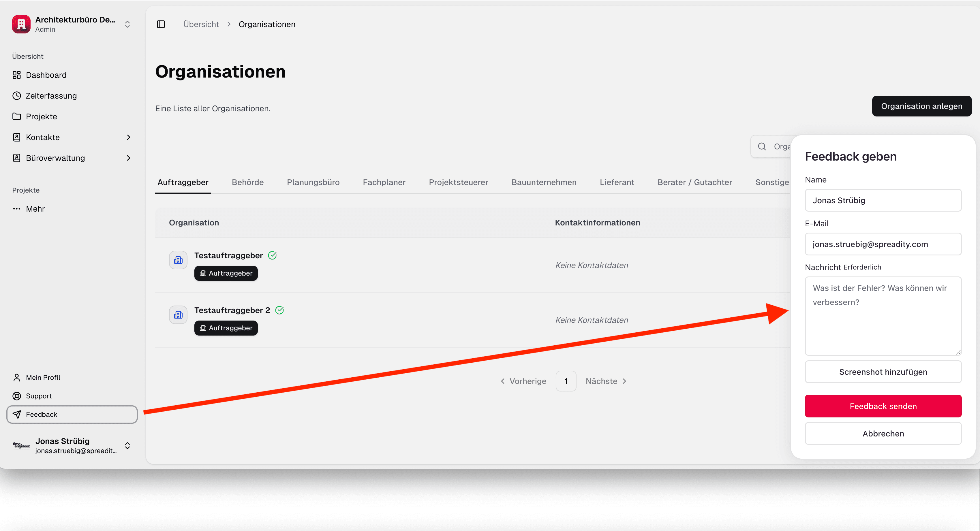Screen dimensions: 980x531
Task: Click the breadcrumb separator chevron
Action: click(x=229, y=24)
